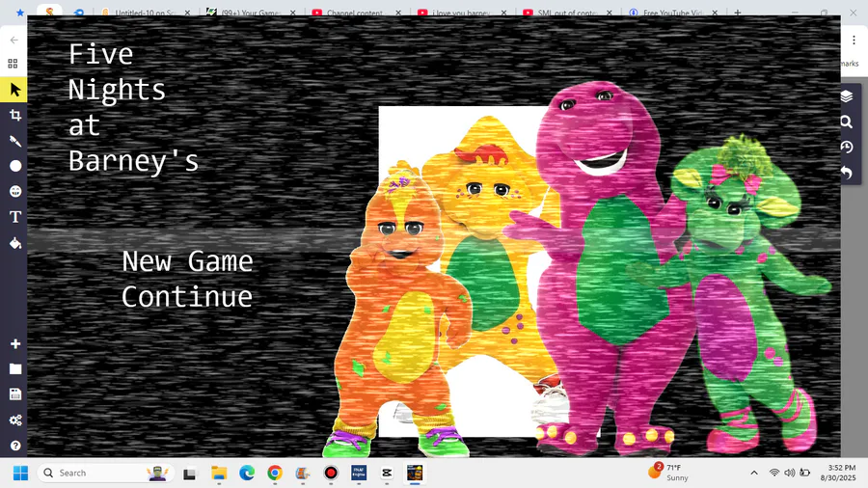This screenshot has height=488, width=868.
Task: Open the clock showing 3:52 PM
Action: point(837,474)
